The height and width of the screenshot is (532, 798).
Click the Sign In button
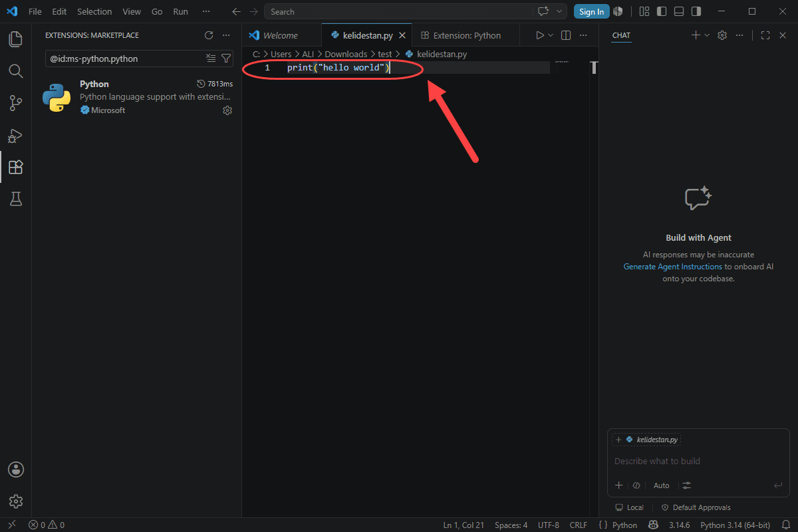click(592, 11)
